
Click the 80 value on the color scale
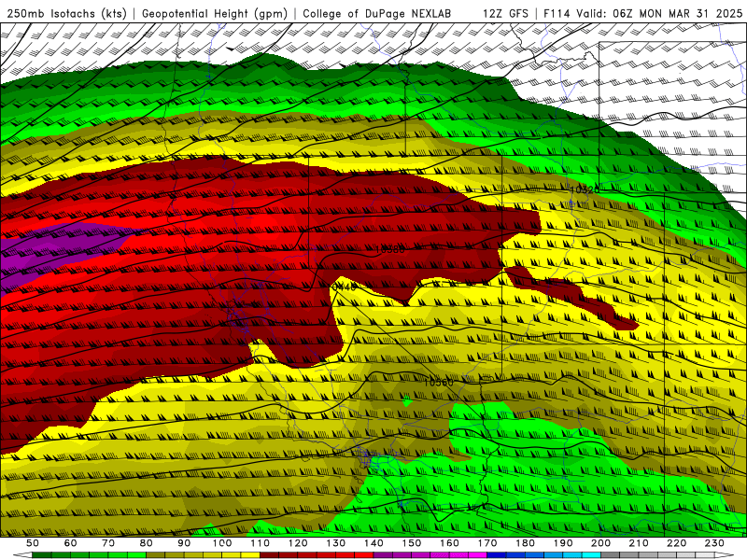(x=147, y=543)
